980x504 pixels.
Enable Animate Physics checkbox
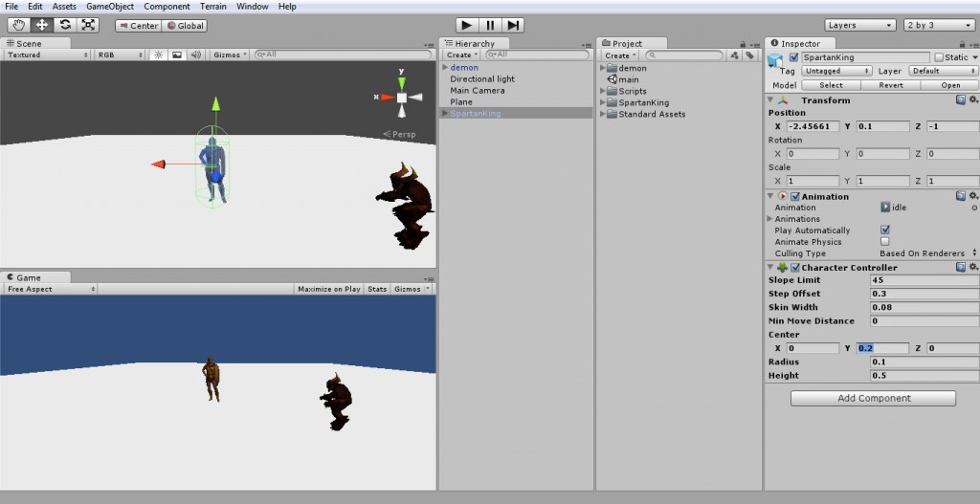tap(884, 242)
